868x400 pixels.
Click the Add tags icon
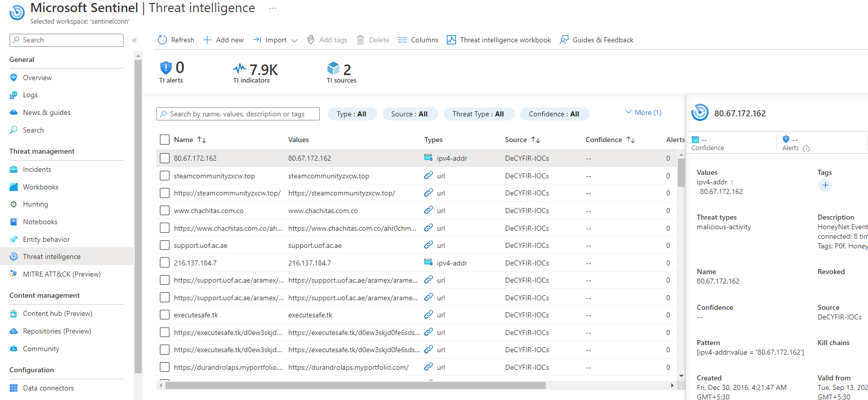311,40
